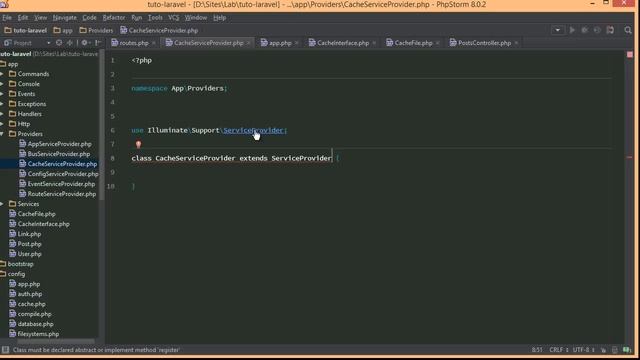Close the CacheServiceProvider.php tab
This screenshot has width=640, height=360.
(248, 43)
